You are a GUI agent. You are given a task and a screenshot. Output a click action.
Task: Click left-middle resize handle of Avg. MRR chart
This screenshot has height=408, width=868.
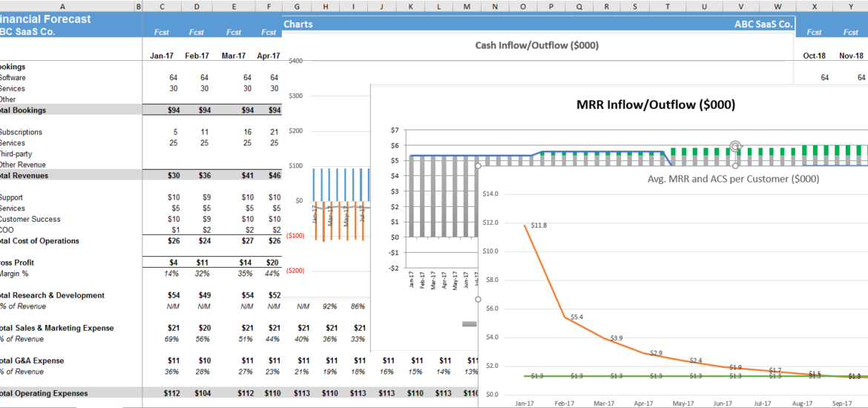479,300
